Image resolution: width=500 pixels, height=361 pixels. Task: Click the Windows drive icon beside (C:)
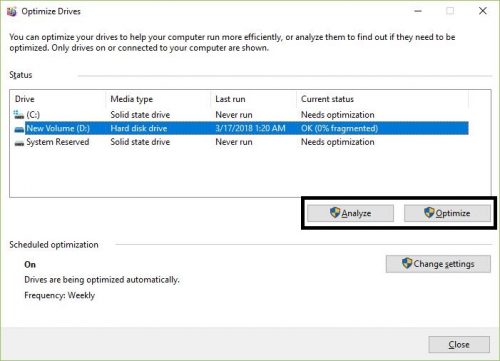coord(19,115)
